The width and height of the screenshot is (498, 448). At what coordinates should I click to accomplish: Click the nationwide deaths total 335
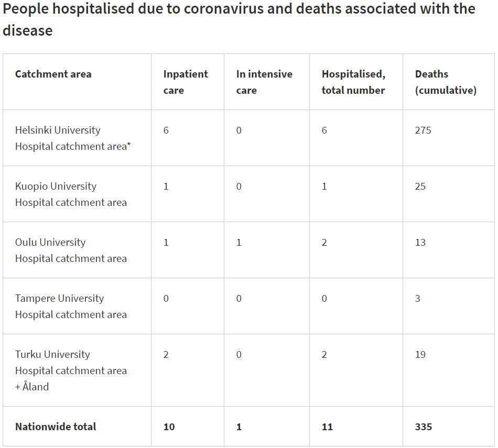point(424,427)
